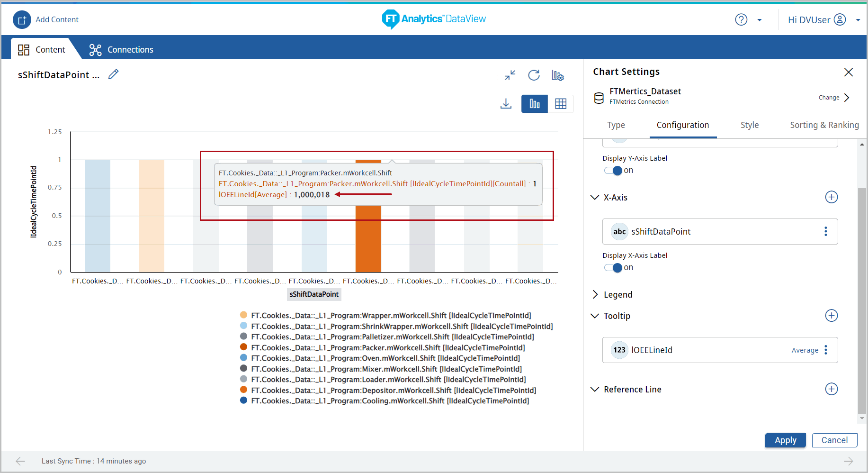
Task: Toggle Packer series legend visibility
Action: coord(387,347)
